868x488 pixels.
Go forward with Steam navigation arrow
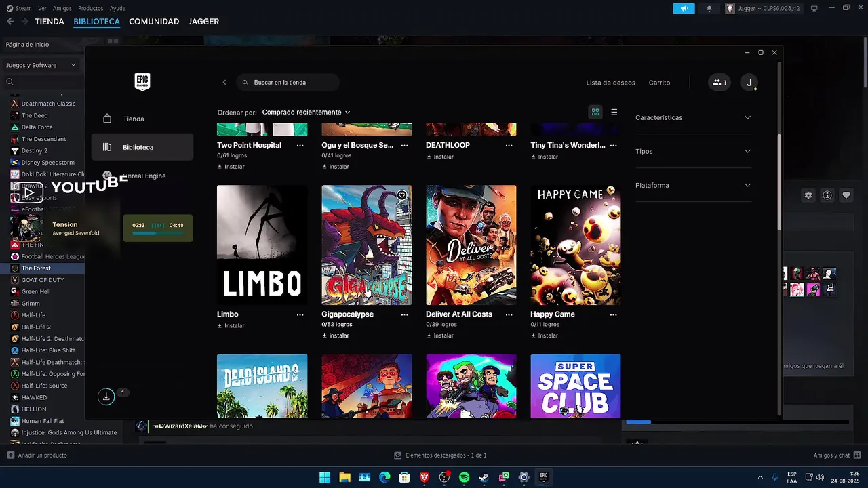pyautogui.click(x=24, y=22)
